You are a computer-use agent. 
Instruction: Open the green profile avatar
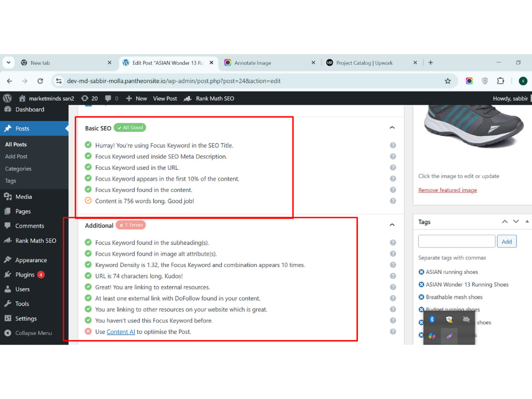point(523,81)
